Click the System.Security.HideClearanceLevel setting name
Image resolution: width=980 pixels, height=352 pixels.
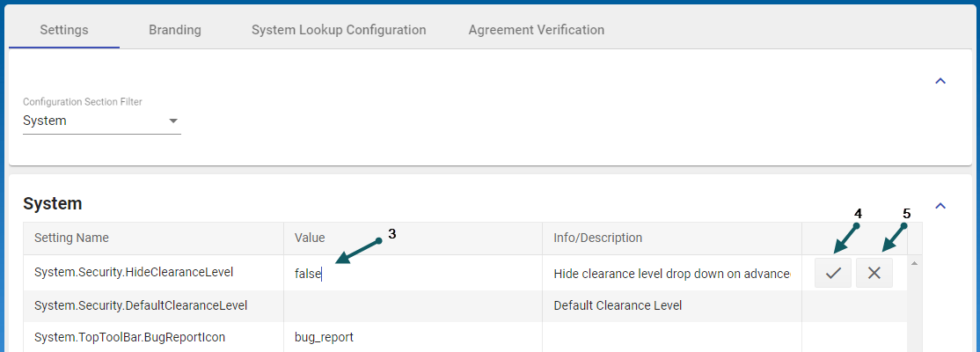(x=134, y=273)
